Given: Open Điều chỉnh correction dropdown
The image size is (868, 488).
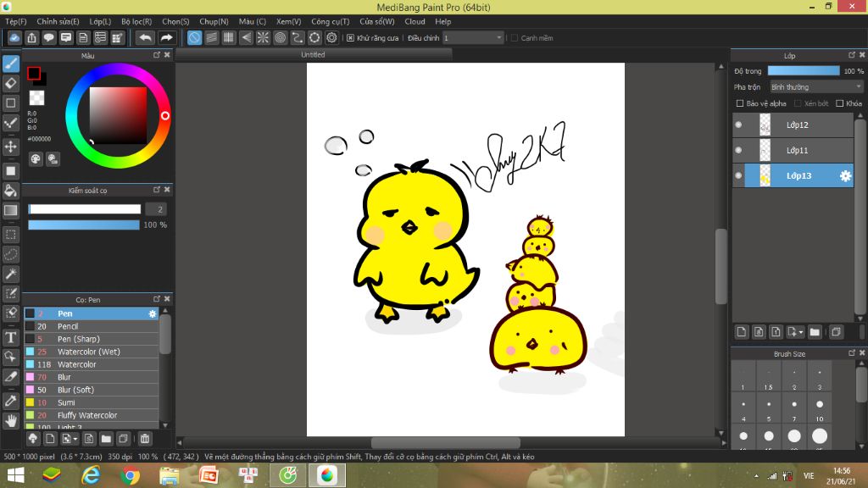Looking at the screenshot, I should point(473,37).
